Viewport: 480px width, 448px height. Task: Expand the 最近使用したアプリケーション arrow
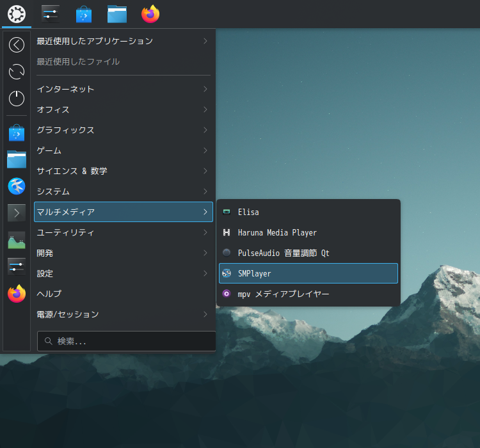pyautogui.click(x=205, y=41)
